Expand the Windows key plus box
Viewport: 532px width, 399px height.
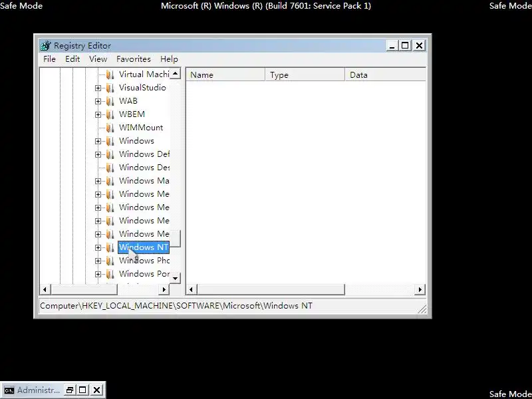[98, 141]
